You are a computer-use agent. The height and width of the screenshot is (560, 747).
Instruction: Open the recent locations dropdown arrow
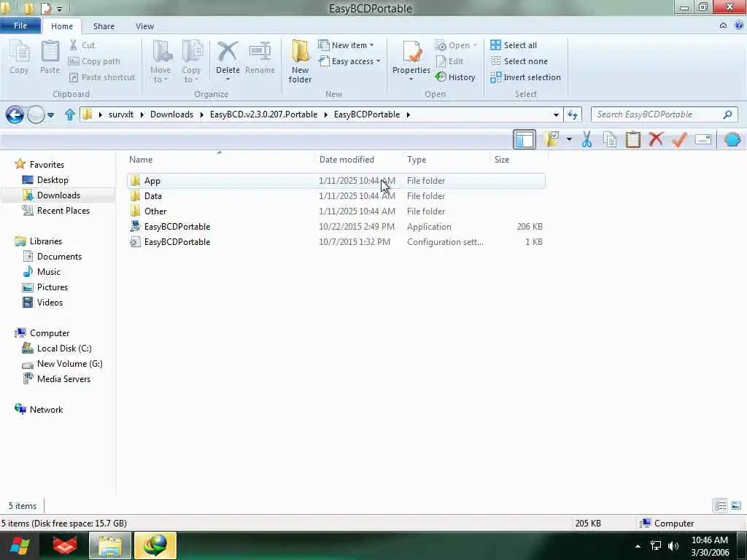pyautogui.click(x=50, y=114)
